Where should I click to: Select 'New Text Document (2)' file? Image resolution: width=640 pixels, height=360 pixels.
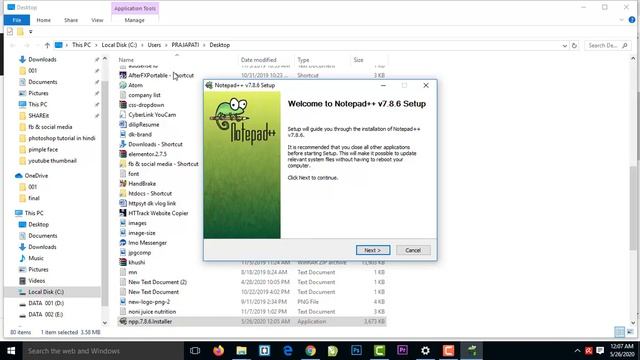click(158, 282)
